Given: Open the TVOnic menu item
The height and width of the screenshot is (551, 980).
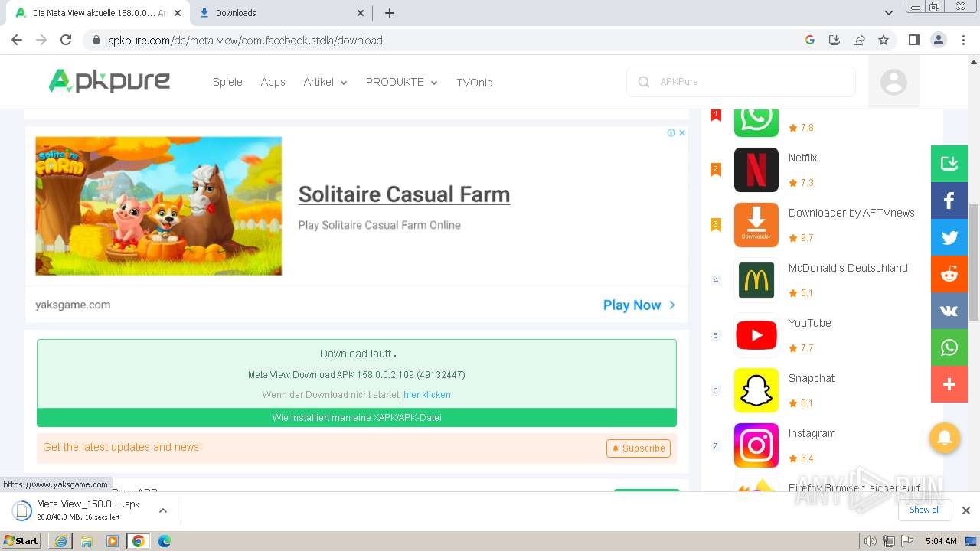Looking at the screenshot, I should pyautogui.click(x=474, y=83).
